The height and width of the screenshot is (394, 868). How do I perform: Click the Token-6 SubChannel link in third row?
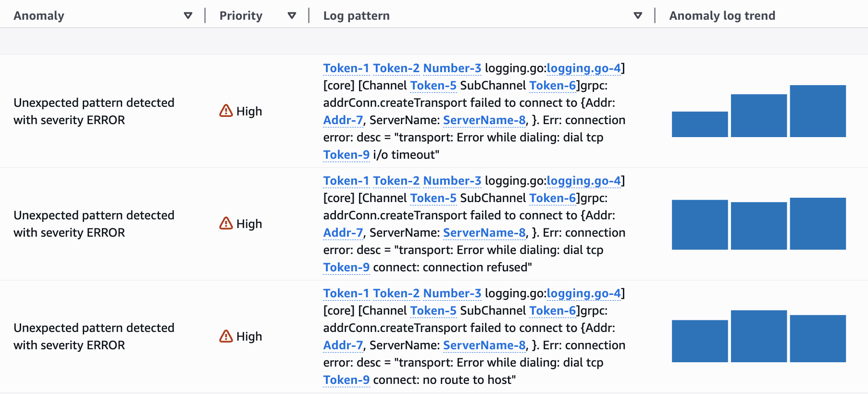click(x=553, y=311)
